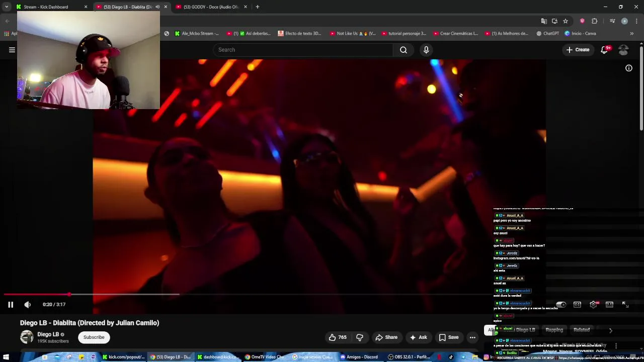Select the Related filter chip
The width and height of the screenshot is (644, 362).
(581, 330)
